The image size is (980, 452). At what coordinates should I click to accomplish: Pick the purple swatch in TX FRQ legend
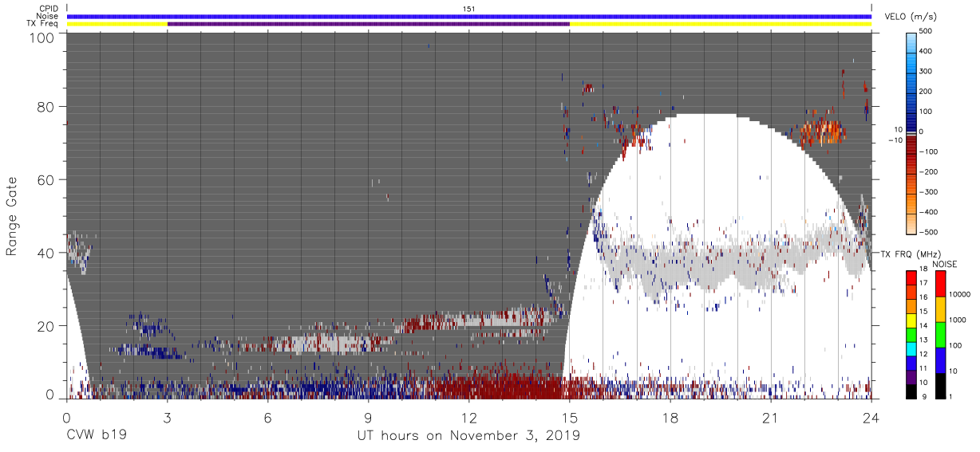[911, 379]
